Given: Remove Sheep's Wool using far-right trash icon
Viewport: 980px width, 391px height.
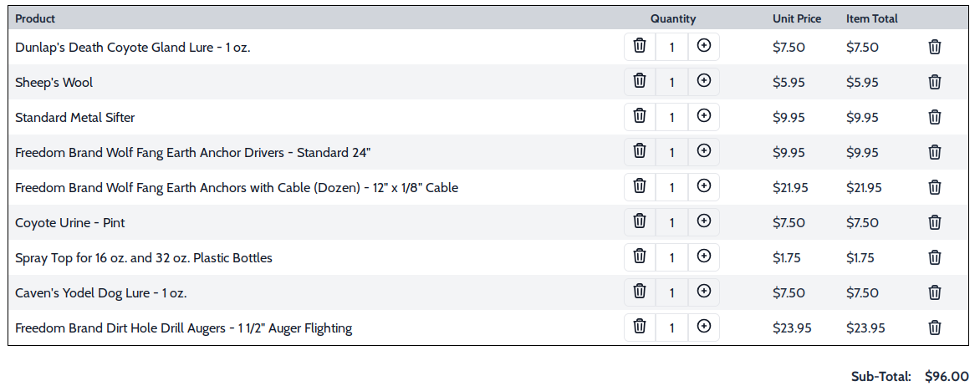Looking at the screenshot, I should tap(934, 82).
